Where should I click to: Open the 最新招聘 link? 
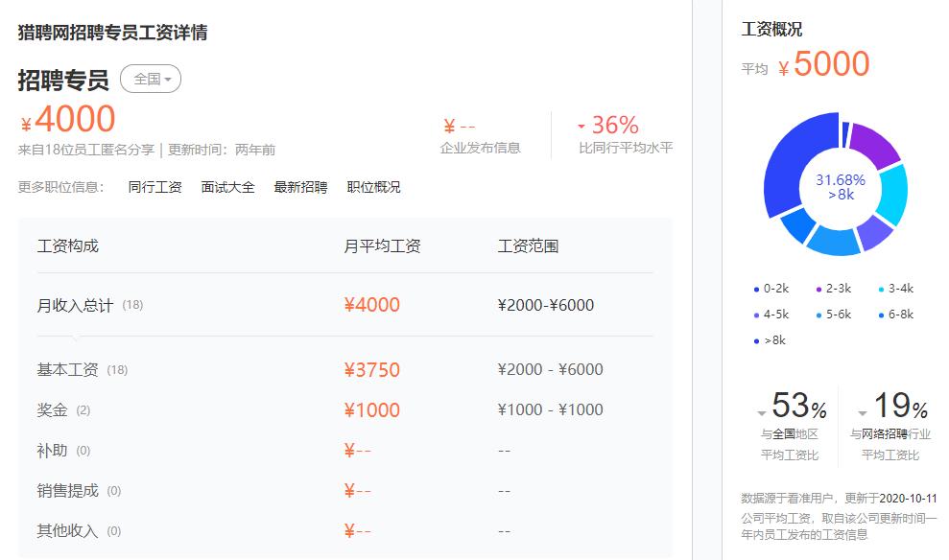coord(300,187)
